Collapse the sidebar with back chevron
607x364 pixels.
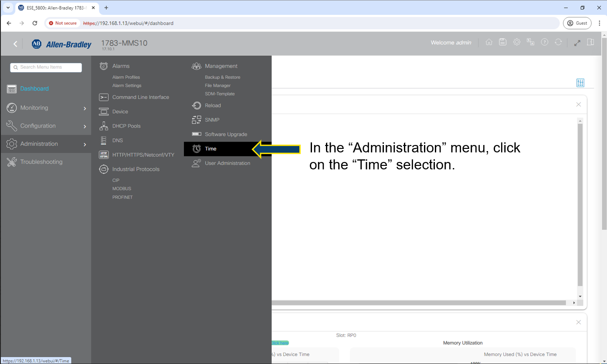15,44
